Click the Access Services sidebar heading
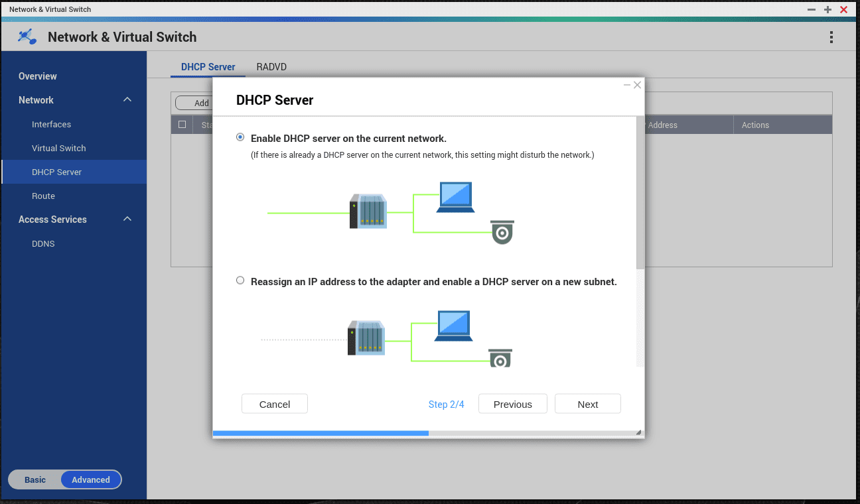 (x=52, y=220)
